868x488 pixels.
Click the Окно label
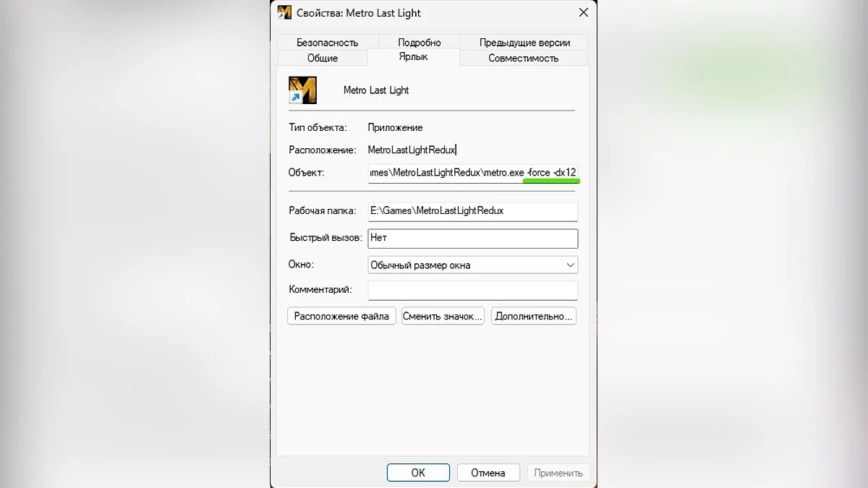[301, 265]
